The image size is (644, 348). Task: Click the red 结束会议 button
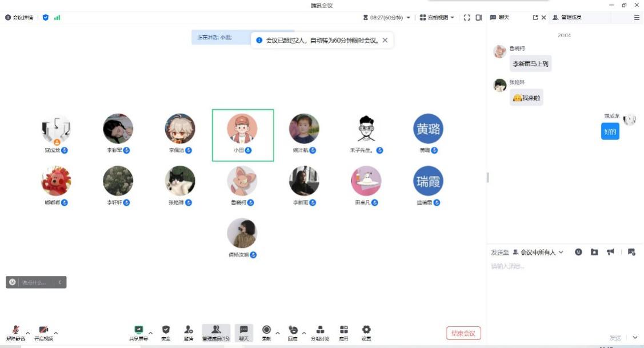(x=463, y=333)
